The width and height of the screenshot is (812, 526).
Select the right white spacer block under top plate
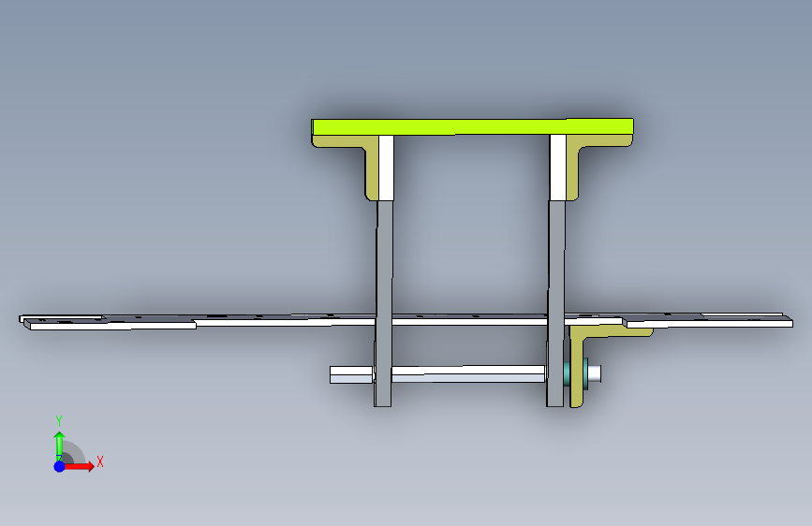[x=558, y=168]
